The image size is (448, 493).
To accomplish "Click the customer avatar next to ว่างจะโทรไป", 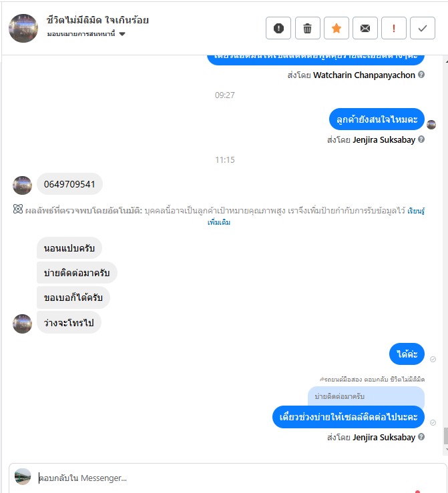I will click(x=22, y=324).
